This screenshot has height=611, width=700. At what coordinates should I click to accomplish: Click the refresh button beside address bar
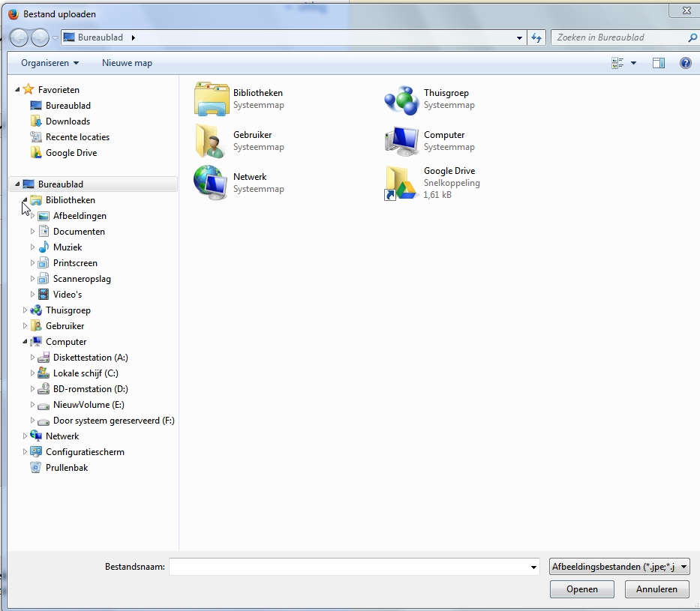536,37
